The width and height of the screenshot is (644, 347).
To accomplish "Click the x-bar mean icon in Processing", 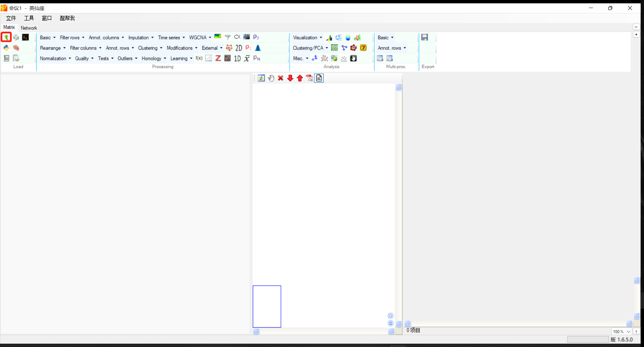I will click(x=247, y=58).
